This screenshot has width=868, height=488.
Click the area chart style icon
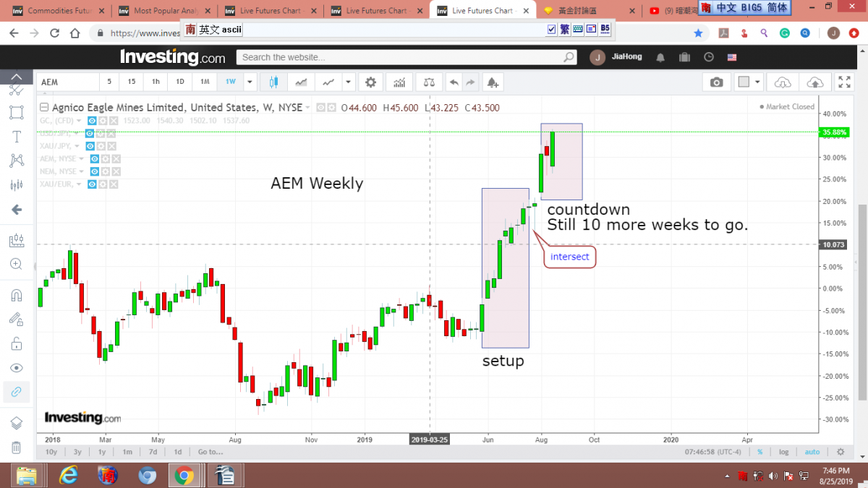302,82
